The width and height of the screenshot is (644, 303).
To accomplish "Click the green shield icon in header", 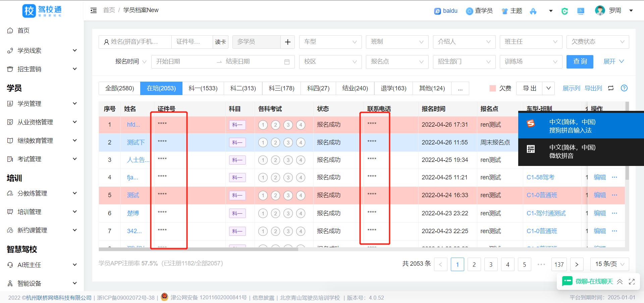I will click(565, 11).
